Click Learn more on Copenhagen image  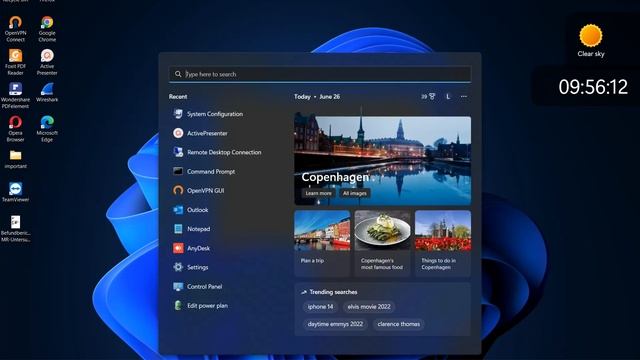(x=318, y=193)
